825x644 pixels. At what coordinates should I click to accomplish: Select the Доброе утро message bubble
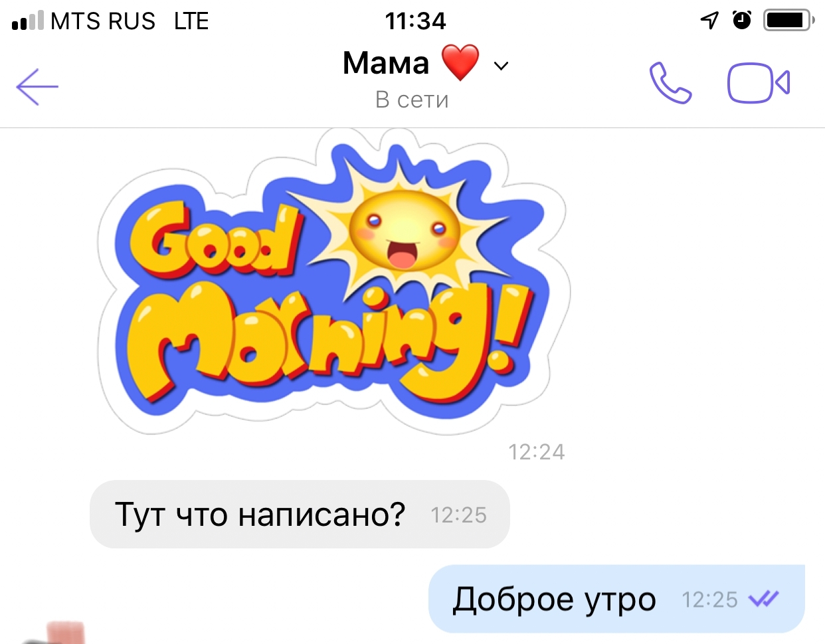click(x=616, y=600)
